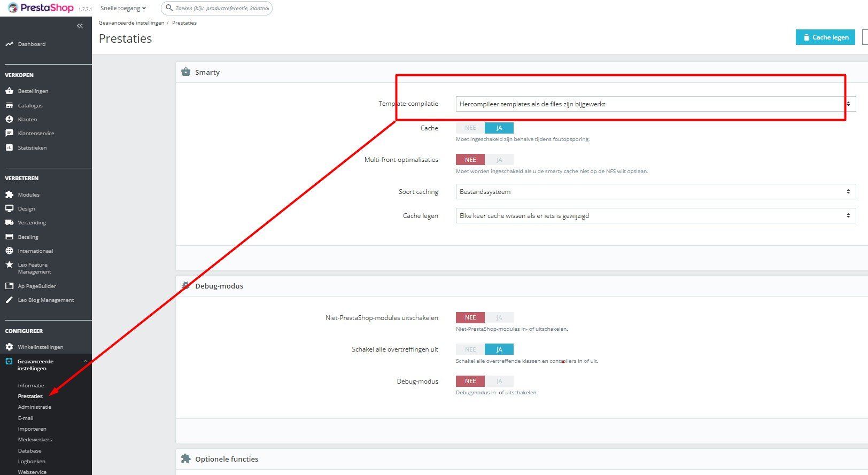Click the Winkelinstellingen gear icon
Image resolution: width=868 pixels, height=475 pixels.
[9, 347]
